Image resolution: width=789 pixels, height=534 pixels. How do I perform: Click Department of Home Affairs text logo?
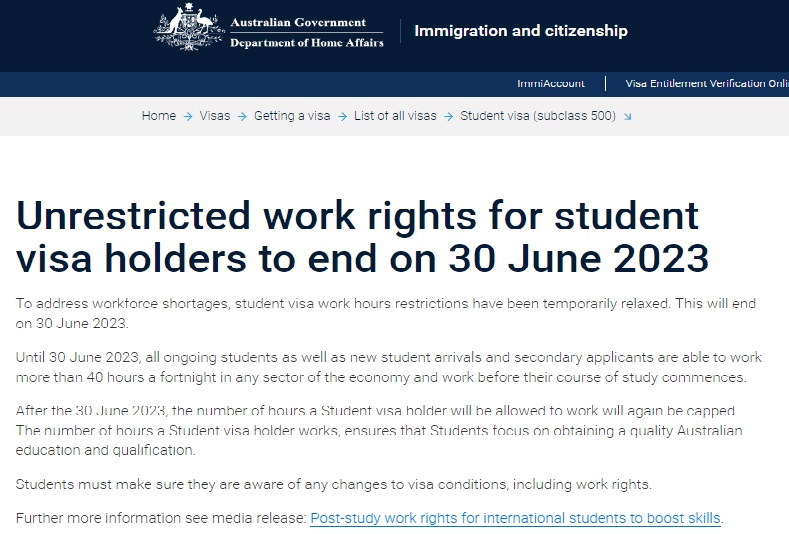pyautogui.click(x=306, y=43)
